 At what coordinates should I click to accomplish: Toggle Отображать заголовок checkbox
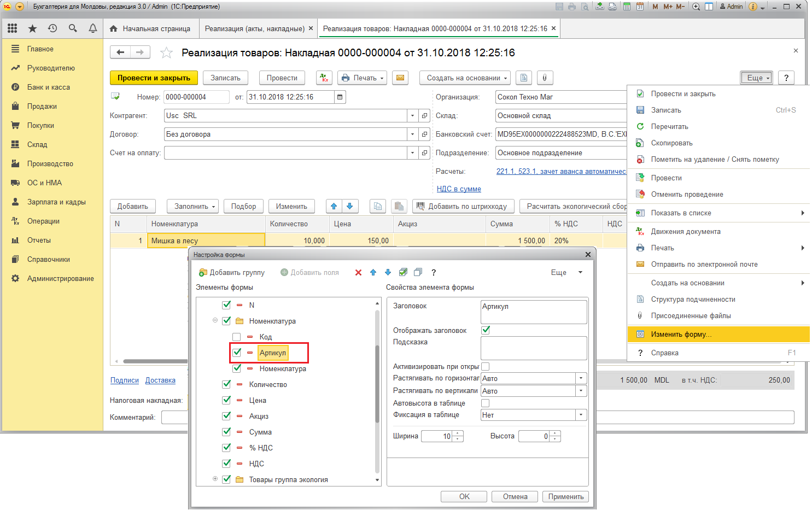coord(486,330)
